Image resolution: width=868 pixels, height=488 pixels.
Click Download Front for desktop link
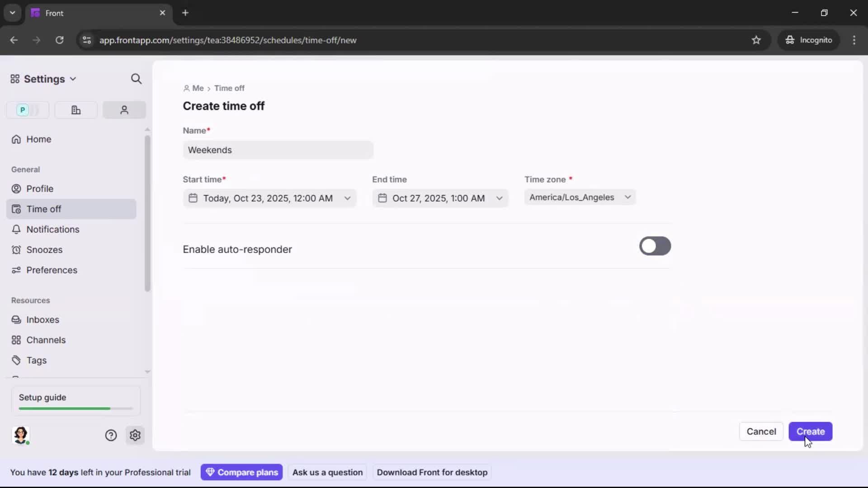[x=432, y=472]
